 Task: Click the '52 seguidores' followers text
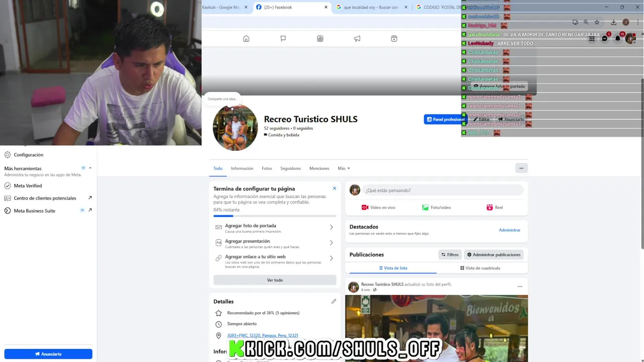click(x=276, y=128)
